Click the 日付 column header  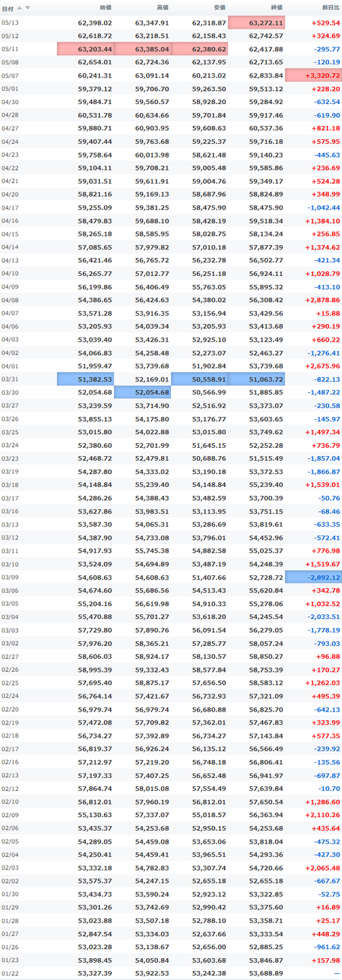tap(8, 8)
